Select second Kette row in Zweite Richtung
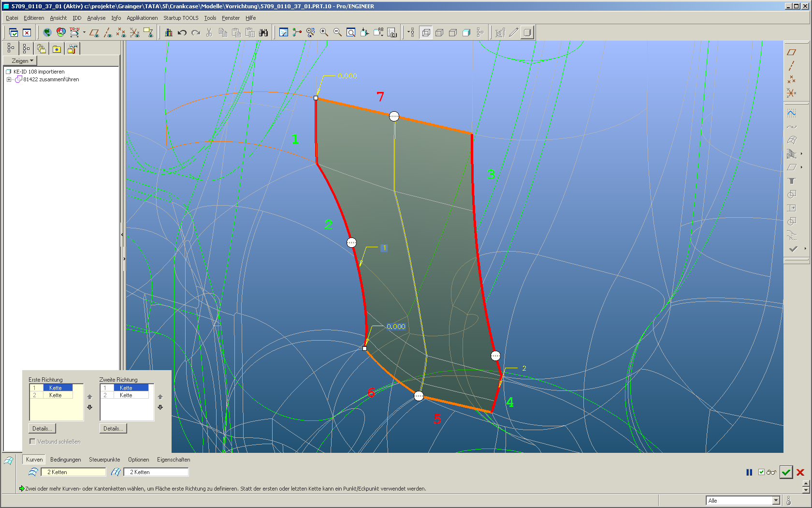 126,395
